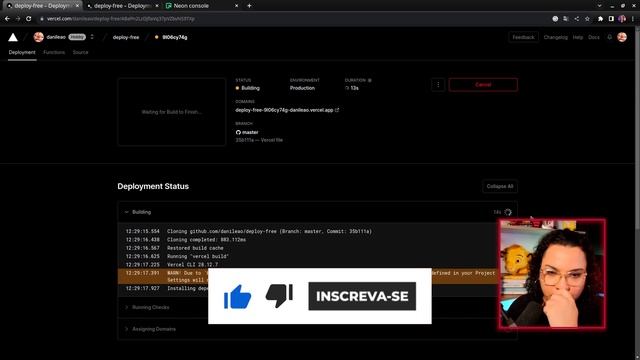Viewport: 640px width, 360px height.
Task: Click the Waiting for Build preview thumbnail
Action: [171, 112]
